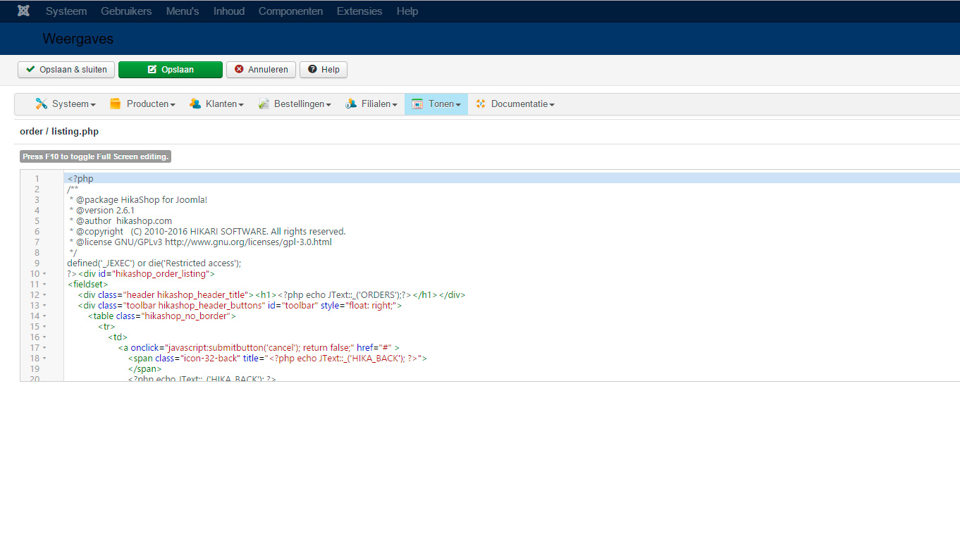Open the Componenten top menu
The image size is (960, 560).
point(290,11)
